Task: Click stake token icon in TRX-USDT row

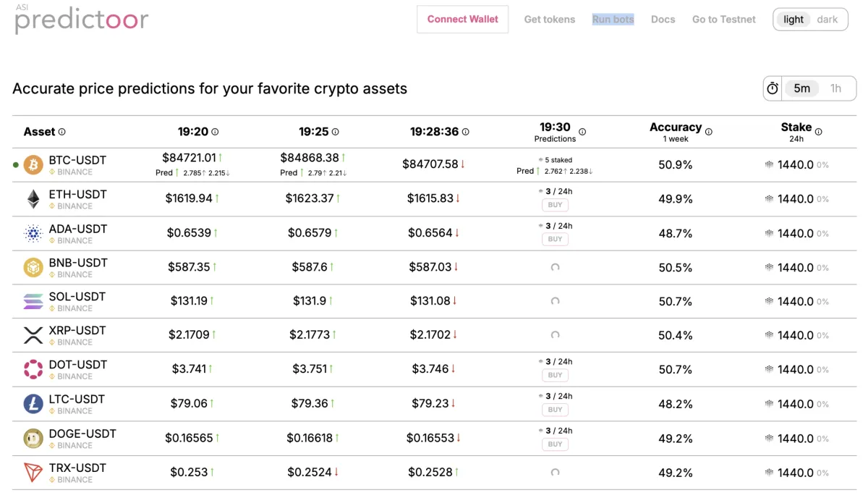Action: tap(769, 473)
